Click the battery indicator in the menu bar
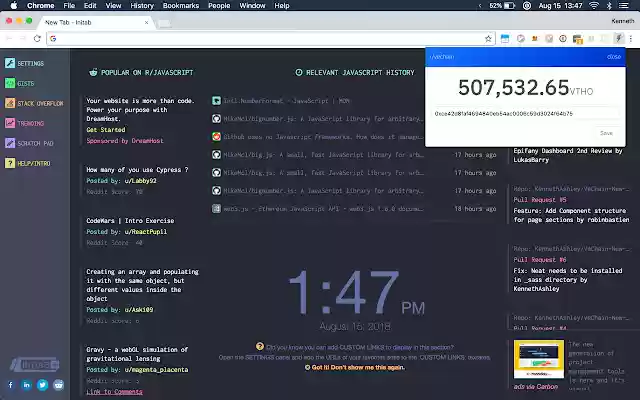 click(502, 5)
